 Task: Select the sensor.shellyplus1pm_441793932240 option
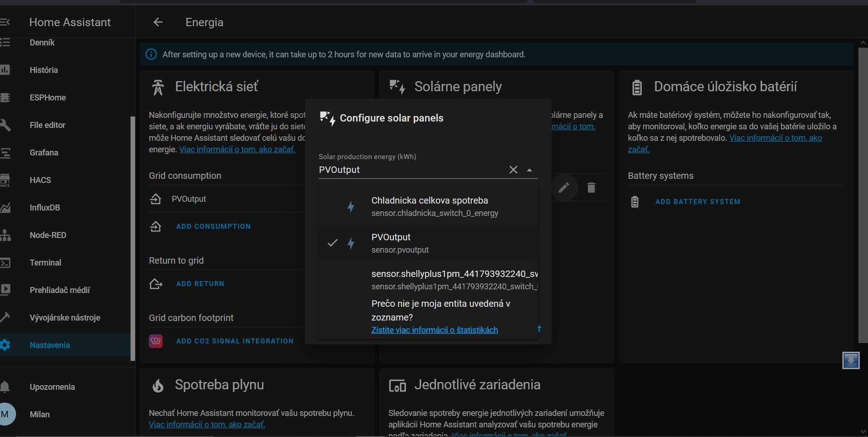coord(428,280)
